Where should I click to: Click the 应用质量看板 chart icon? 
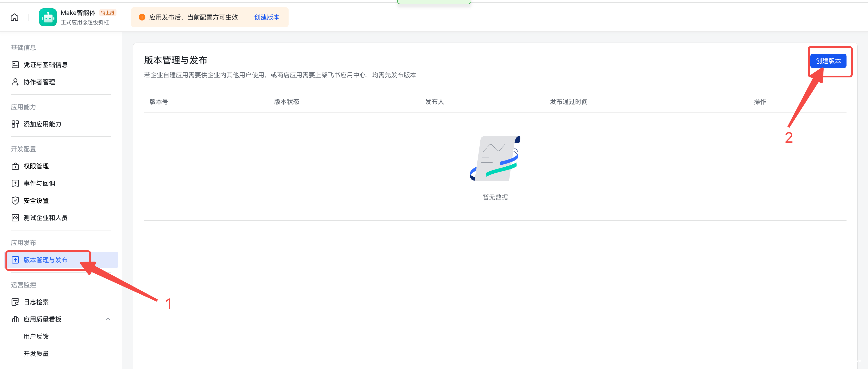point(15,319)
